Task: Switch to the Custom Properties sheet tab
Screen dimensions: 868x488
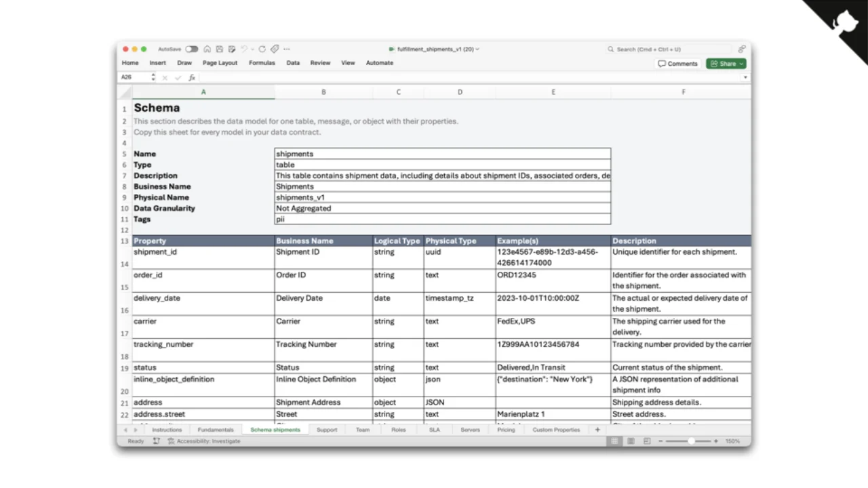Action: (556, 430)
